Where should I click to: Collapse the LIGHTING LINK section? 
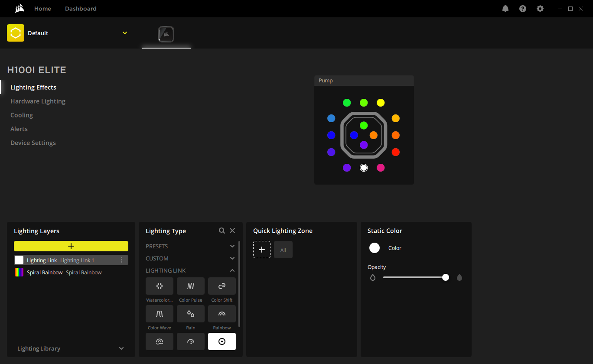coord(191,270)
